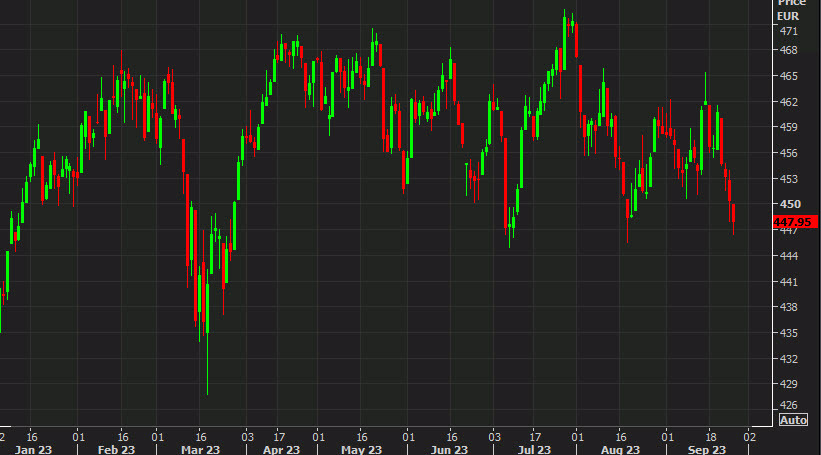Click the bold 450 price axis label
This screenshot has width=821, height=455.
pos(790,204)
